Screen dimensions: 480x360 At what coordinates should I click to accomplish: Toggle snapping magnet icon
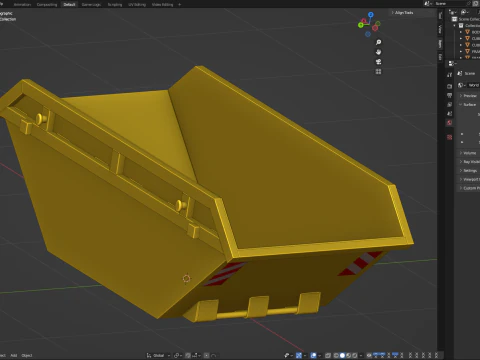click(x=188, y=355)
